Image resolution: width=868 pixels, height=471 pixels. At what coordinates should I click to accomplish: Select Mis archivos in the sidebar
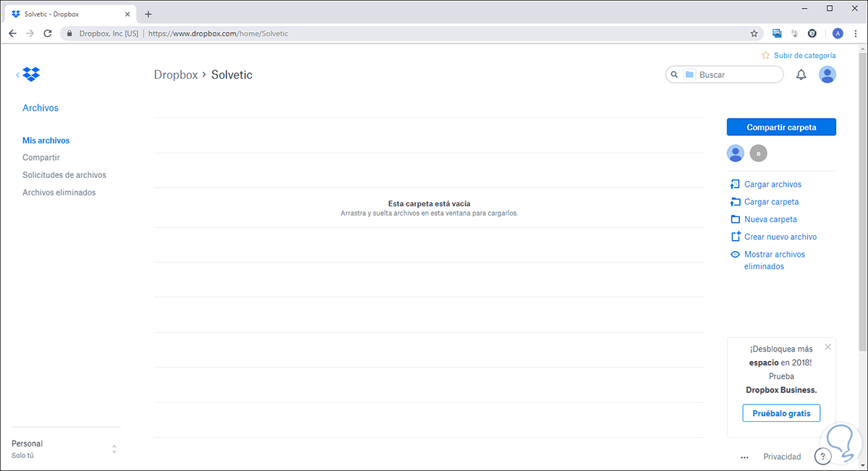[46, 140]
